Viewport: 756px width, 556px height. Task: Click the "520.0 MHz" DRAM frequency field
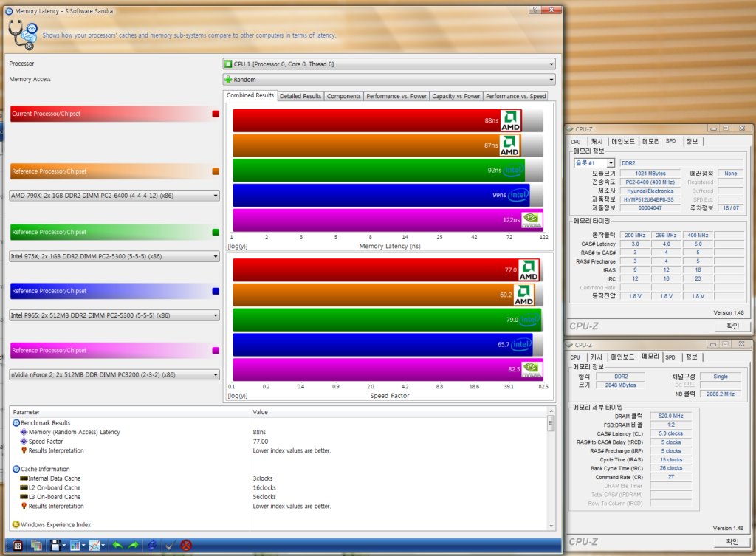tap(670, 416)
